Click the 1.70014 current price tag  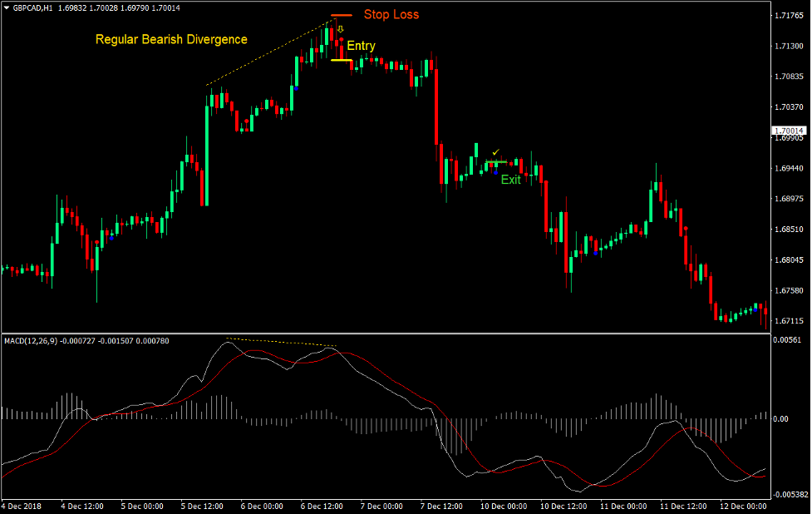coord(788,130)
